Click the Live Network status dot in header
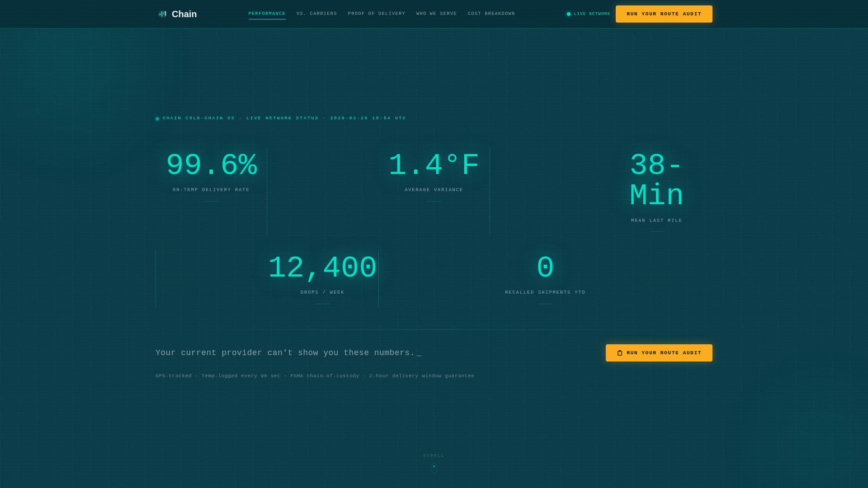Image resolution: width=868 pixels, height=488 pixels. [568, 14]
